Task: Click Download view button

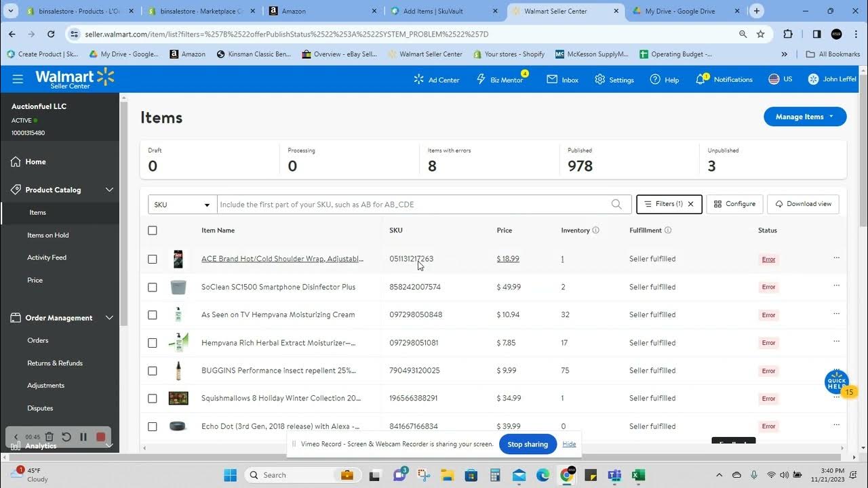Action: [x=803, y=204]
